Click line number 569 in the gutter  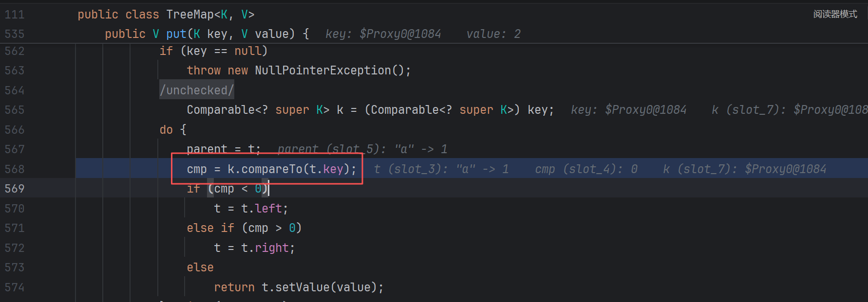pyautogui.click(x=15, y=189)
